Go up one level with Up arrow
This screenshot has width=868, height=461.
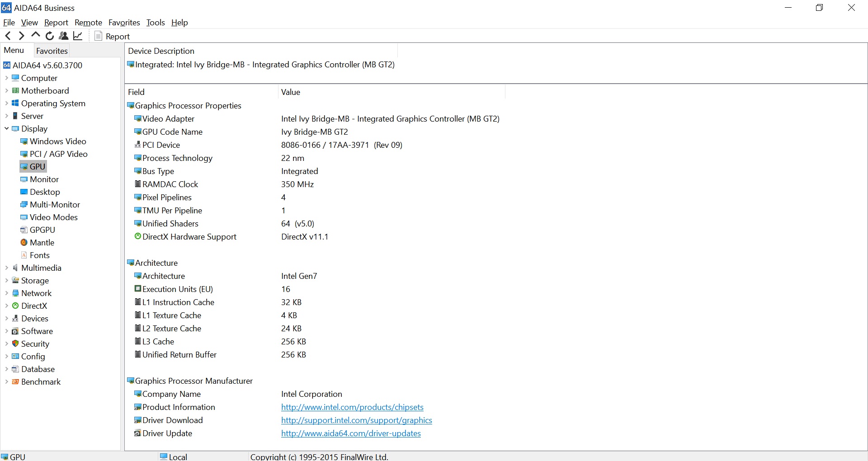tap(35, 36)
